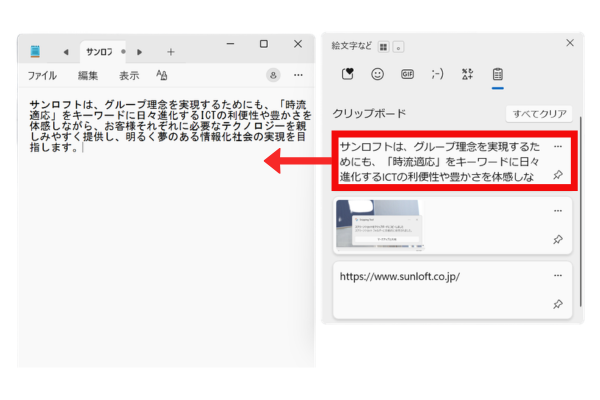Open more options for the URL clipboard item

558,274
